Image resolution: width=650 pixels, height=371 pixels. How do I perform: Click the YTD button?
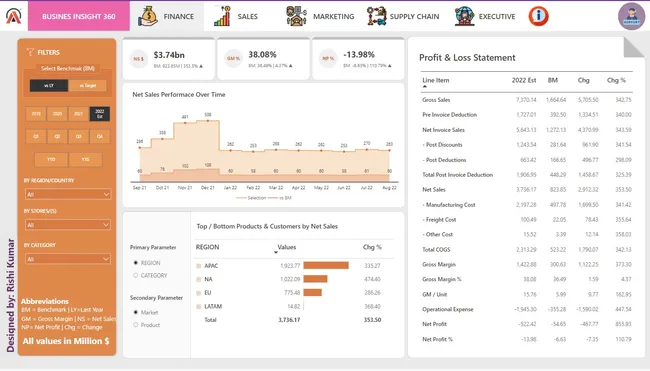click(51, 159)
